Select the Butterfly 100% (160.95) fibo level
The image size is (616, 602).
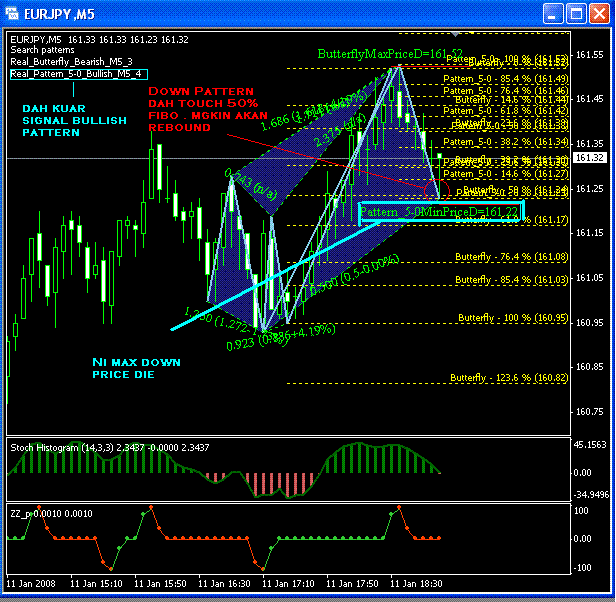(x=513, y=318)
